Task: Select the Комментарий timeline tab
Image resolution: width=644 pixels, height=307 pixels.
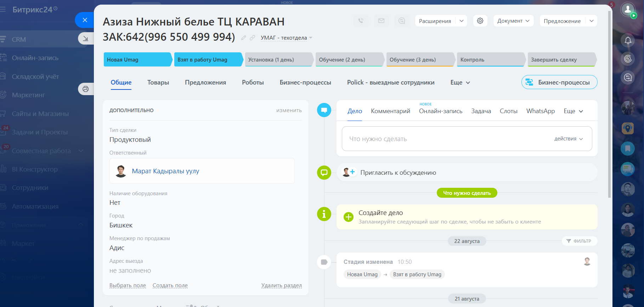Action: [x=390, y=111]
